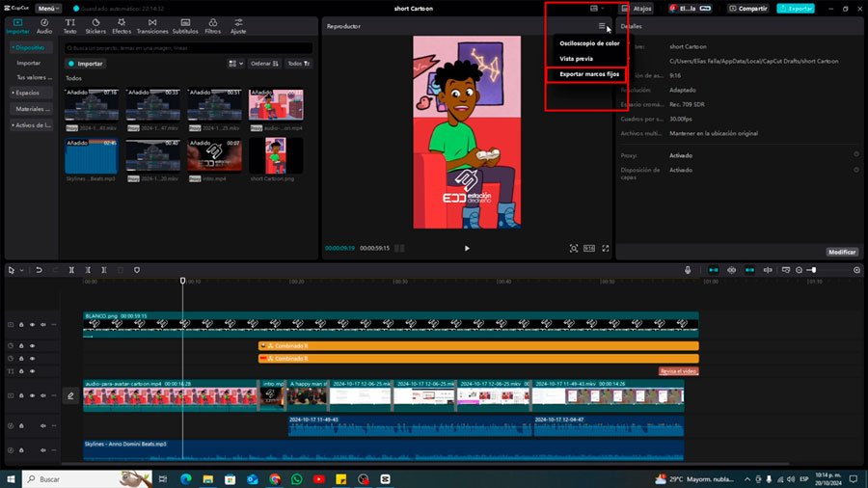The image size is (868, 488).
Task: Click the delete-right trim icon
Action: (104, 270)
